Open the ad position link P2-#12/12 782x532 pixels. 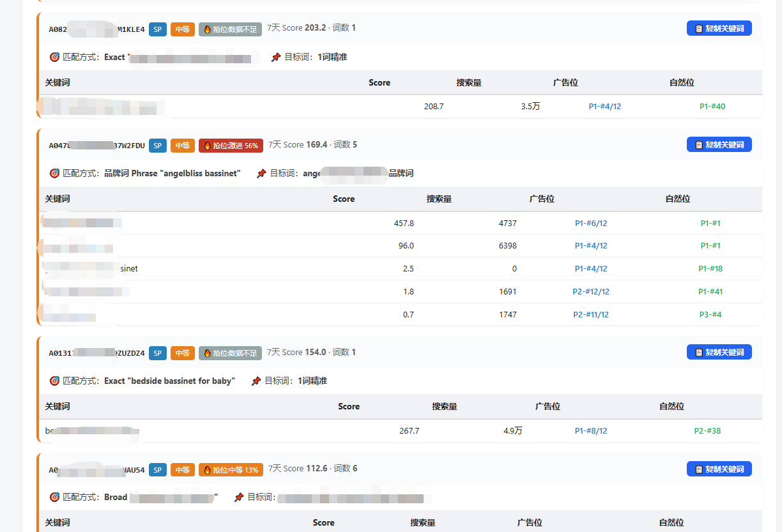click(x=591, y=292)
